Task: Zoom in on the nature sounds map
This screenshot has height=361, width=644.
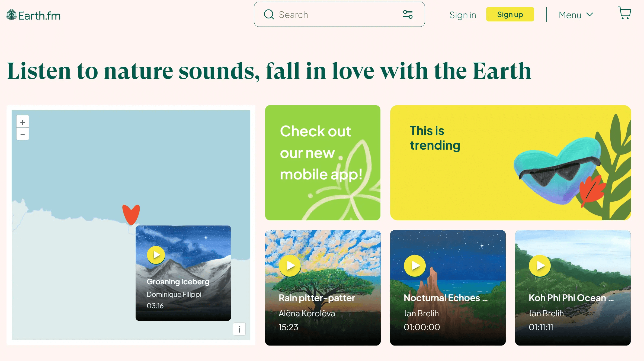Action: coord(23,122)
